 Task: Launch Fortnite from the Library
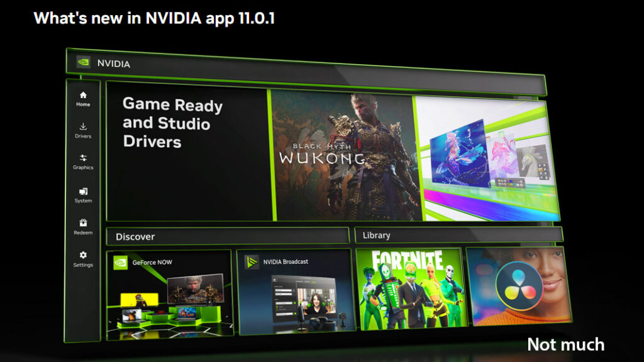point(411,288)
